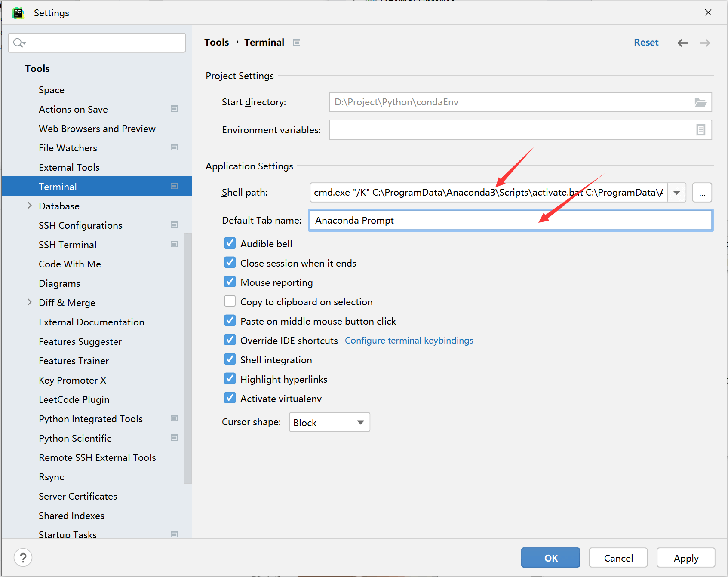Toggle Override IDE shortcuts checkbox
The image size is (728, 577).
click(230, 340)
